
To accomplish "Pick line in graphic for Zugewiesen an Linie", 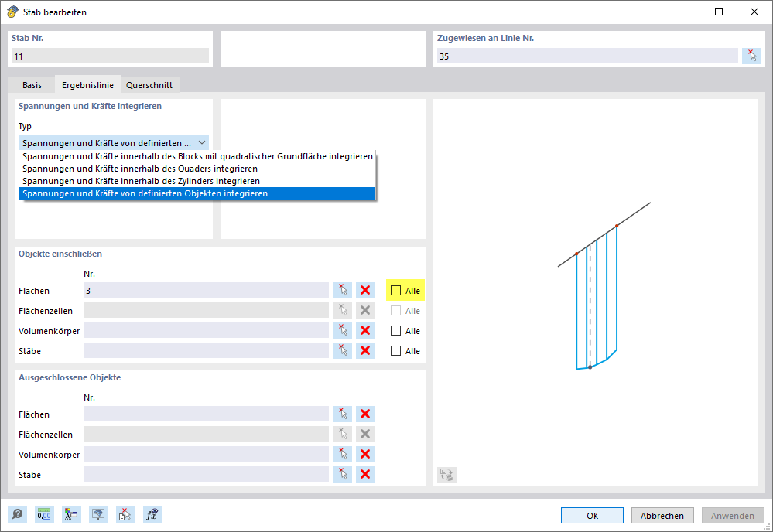I will pos(752,56).
